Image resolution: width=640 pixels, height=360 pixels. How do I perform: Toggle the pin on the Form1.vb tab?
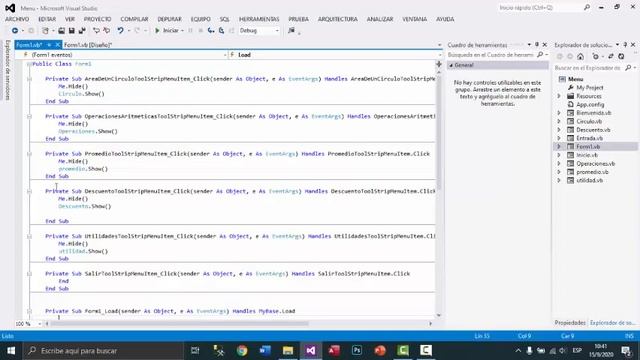[x=49, y=45]
